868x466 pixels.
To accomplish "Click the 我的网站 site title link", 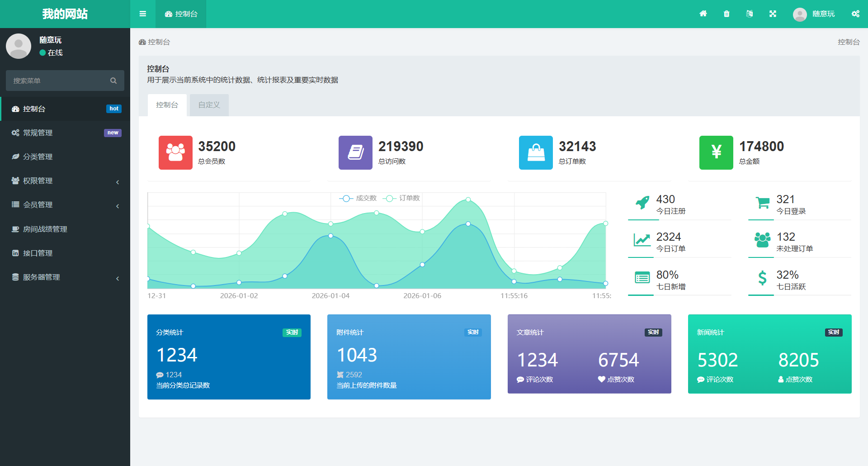I will pyautogui.click(x=65, y=14).
